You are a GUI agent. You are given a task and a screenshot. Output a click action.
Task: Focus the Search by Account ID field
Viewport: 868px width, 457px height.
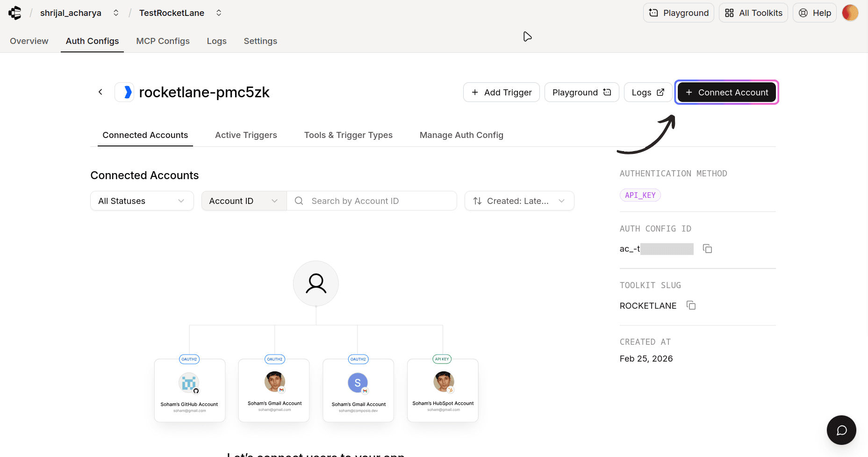(372, 201)
